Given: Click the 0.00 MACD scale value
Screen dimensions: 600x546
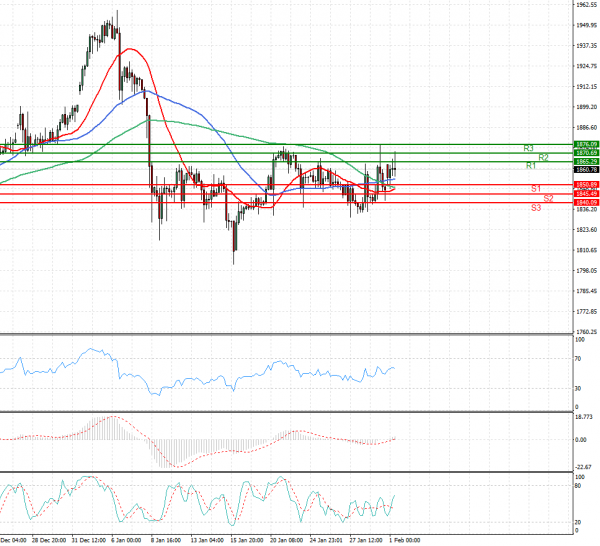Looking at the screenshot, I should coord(580,440).
